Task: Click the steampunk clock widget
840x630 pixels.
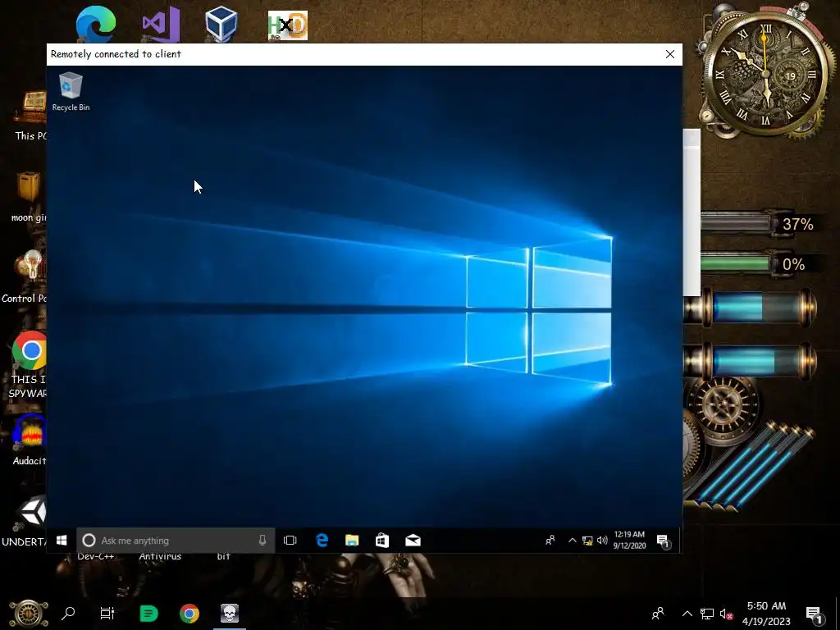Action: 765,74
